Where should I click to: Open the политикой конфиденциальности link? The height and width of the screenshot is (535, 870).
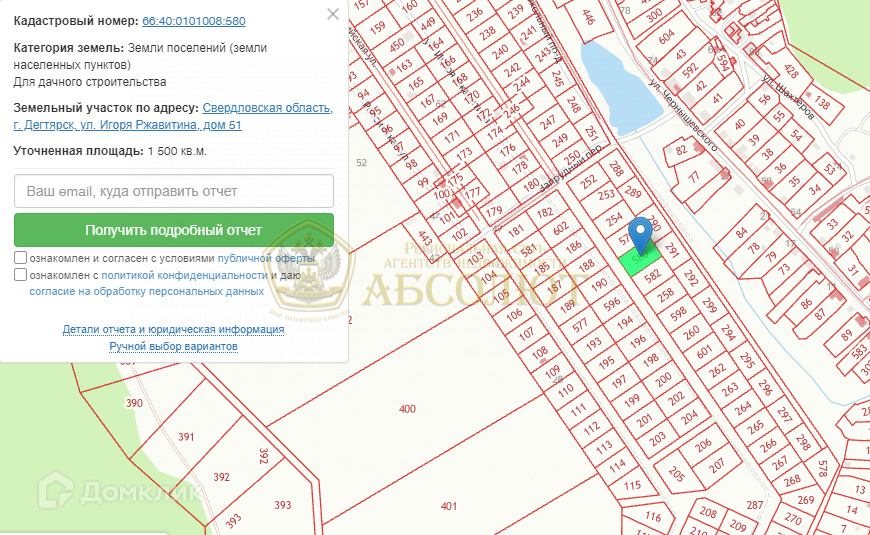point(184,275)
